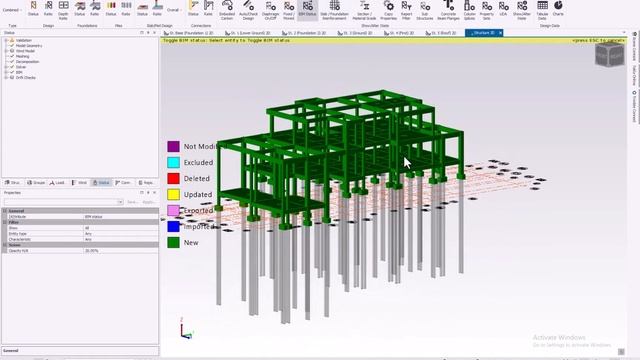This screenshot has width=640, height=360.
Task: Open the Overall dropdown in Slab/Mat Design
Action: click(174, 10)
